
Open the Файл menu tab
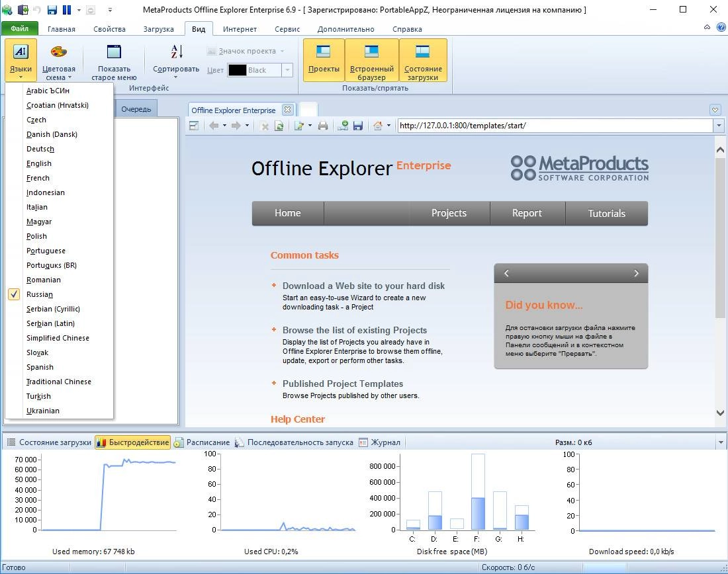pyautogui.click(x=19, y=28)
